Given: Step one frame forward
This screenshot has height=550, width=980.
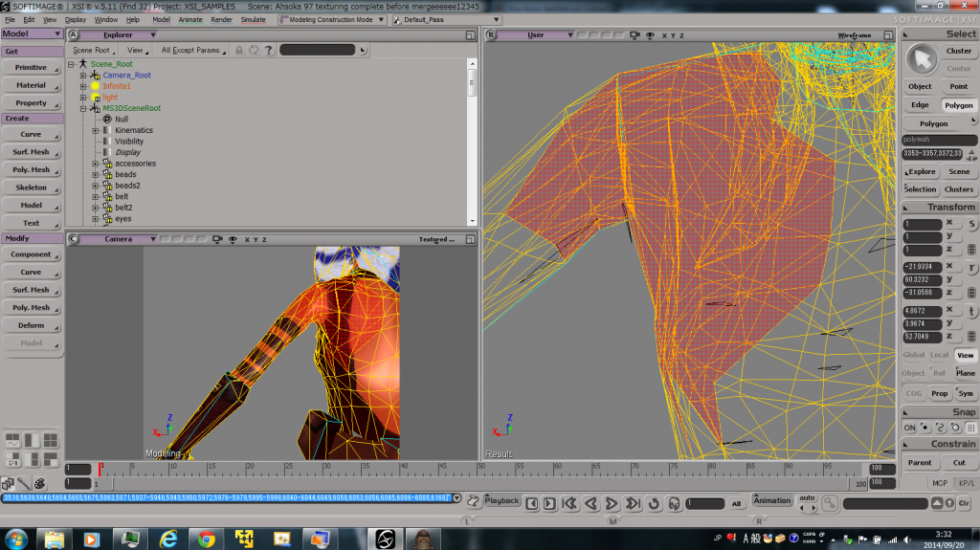Looking at the screenshot, I should coord(549,504).
